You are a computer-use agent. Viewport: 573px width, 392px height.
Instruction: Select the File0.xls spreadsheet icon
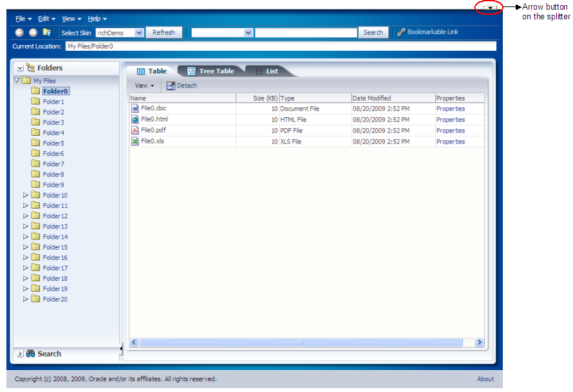[x=135, y=142]
